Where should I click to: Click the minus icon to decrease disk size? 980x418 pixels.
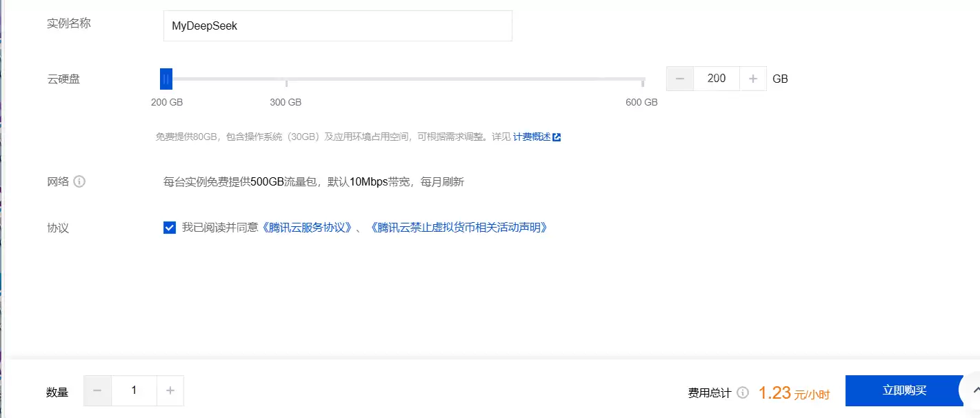(680, 78)
